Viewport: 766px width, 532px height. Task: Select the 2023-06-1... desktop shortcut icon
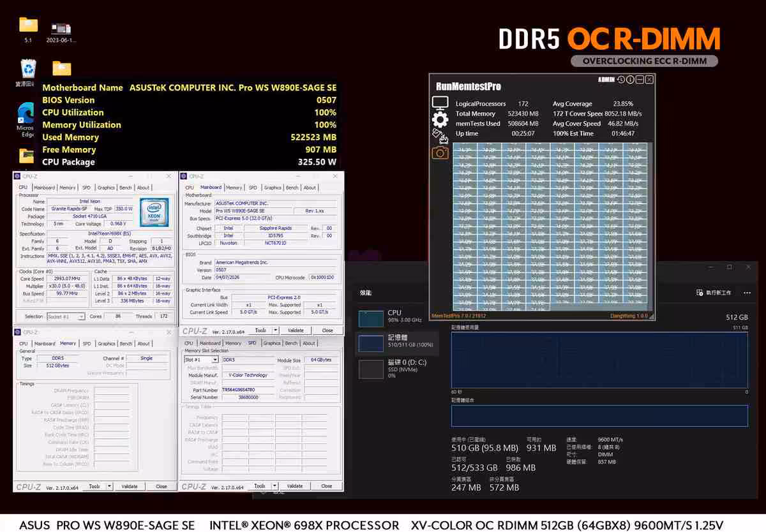[x=61, y=33]
